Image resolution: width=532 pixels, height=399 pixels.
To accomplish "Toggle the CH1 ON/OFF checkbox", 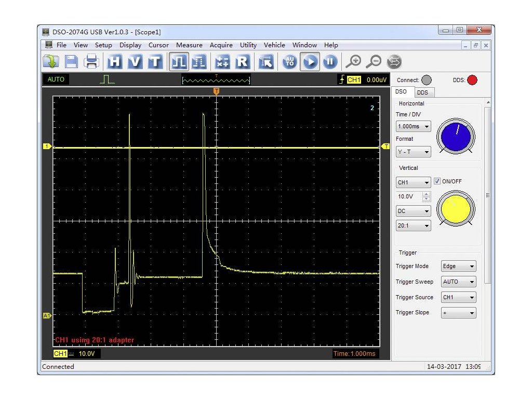I will tap(437, 181).
